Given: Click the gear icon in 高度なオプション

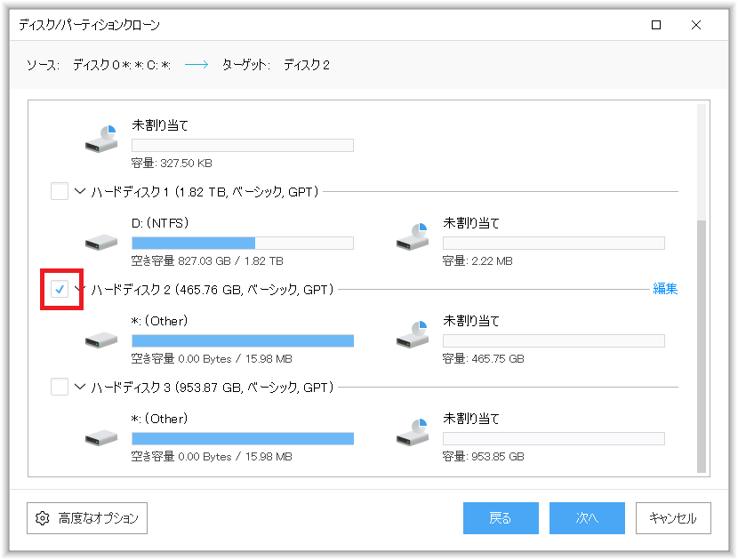Looking at the screenshot, I should click(x=43, y=518).
